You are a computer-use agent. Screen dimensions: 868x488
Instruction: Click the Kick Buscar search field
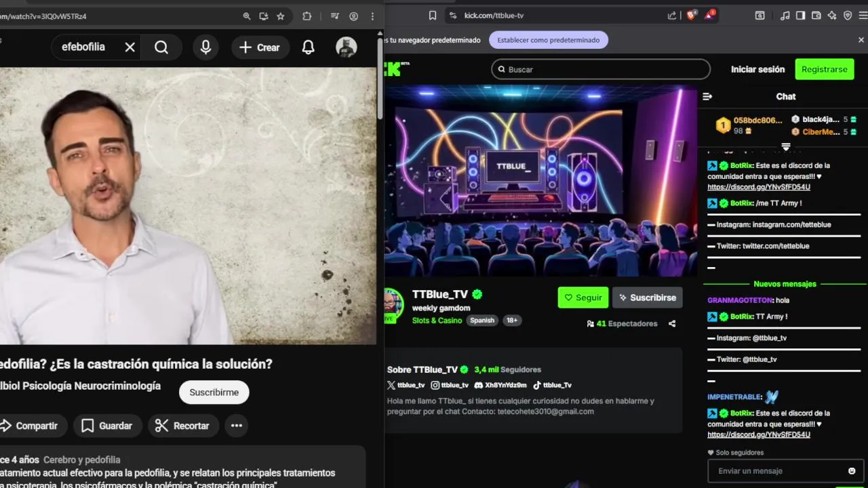pos(601,69)
